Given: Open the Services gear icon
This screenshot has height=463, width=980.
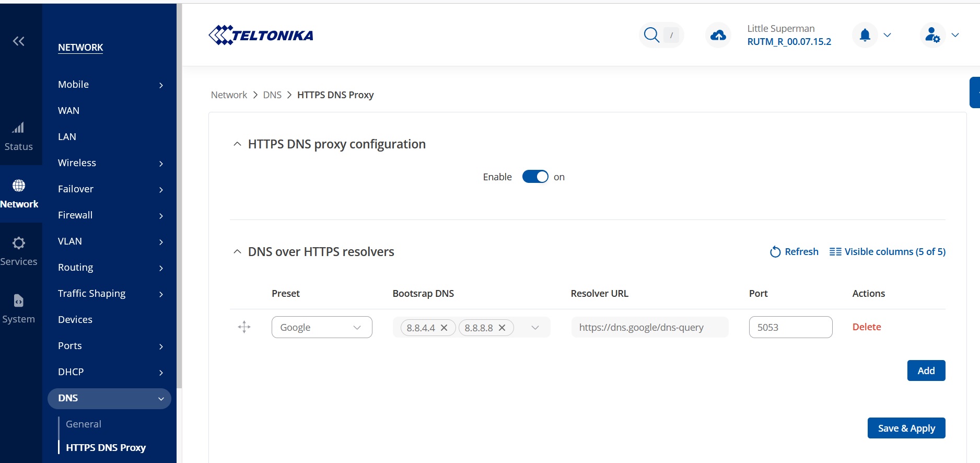Looking at the screenshot, I should pyautogui.click(x=19, y=244).
